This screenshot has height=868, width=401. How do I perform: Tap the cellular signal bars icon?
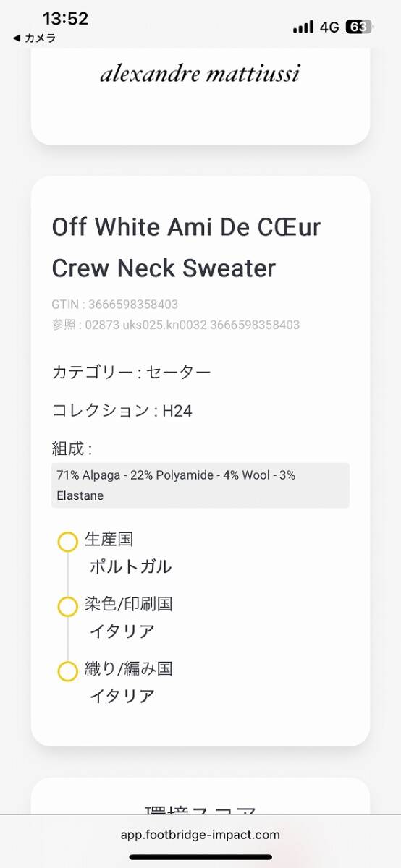point(303,27)
